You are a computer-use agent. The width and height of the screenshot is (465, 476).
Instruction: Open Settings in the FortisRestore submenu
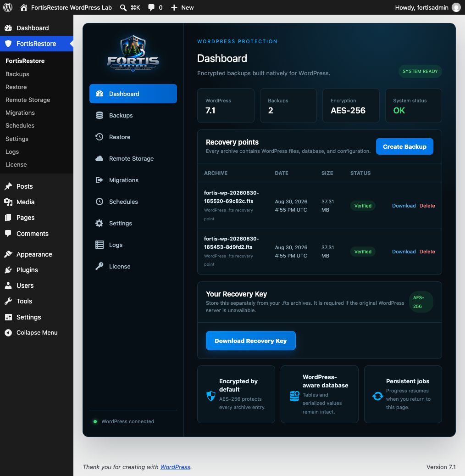click(17, 139)
